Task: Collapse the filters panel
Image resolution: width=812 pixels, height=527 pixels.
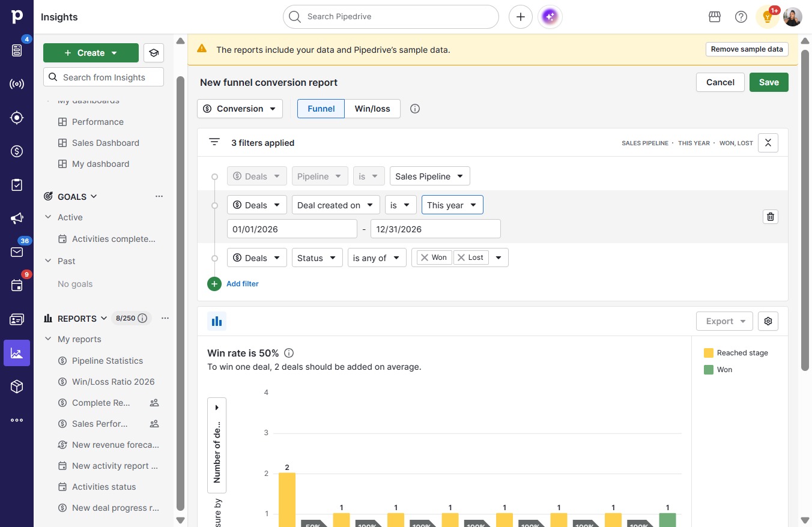Action: [768, 143]
